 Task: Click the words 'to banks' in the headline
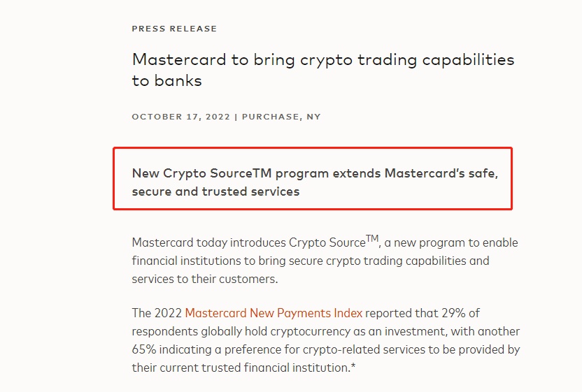(x=166, y=80)
